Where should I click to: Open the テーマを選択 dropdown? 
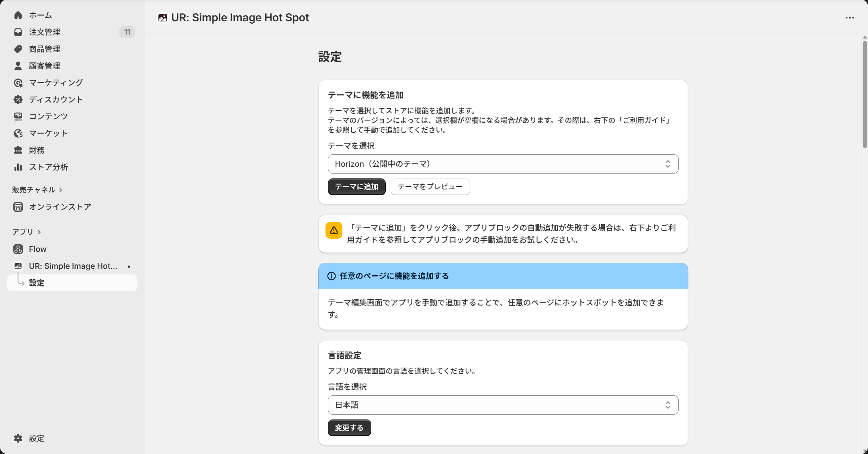click(x=503, y=164)
